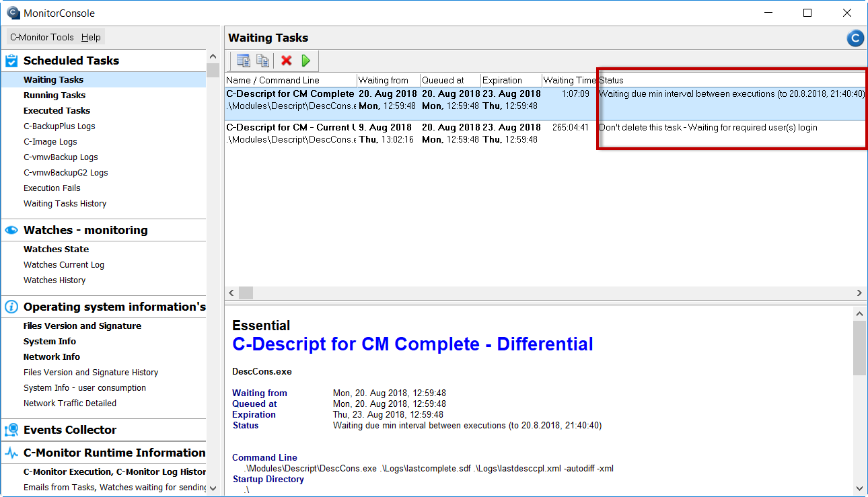
Task: Click the details pane scrollbar thumb
Action: point(859,348)
